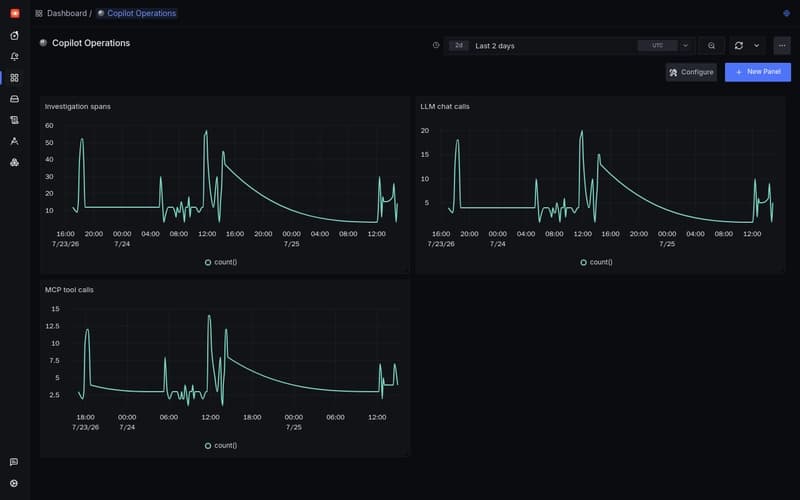The width and height of the screenshot is (800, 500).
Task: Click the clock icon beside the time range
Action: coord(436,45)
